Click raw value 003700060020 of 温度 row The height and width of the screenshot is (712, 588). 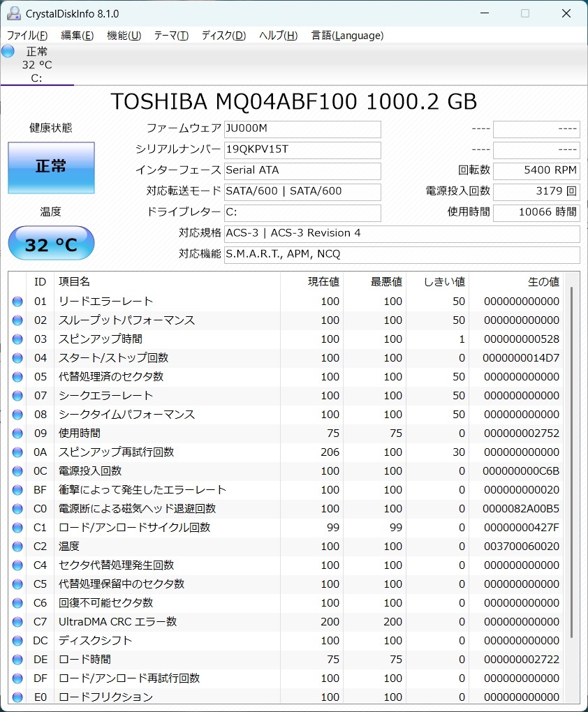pos(522,547)
